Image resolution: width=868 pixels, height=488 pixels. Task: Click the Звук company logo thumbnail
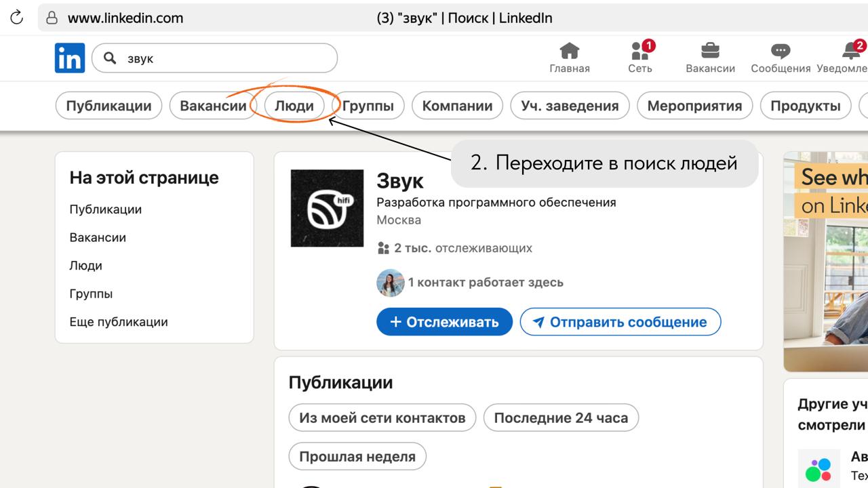(x=327, y=208)
